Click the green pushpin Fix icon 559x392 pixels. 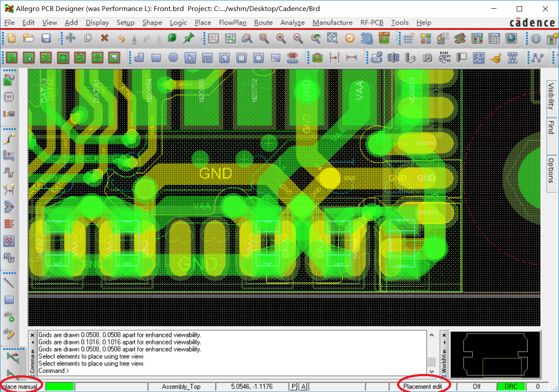(x=189, y=39)
